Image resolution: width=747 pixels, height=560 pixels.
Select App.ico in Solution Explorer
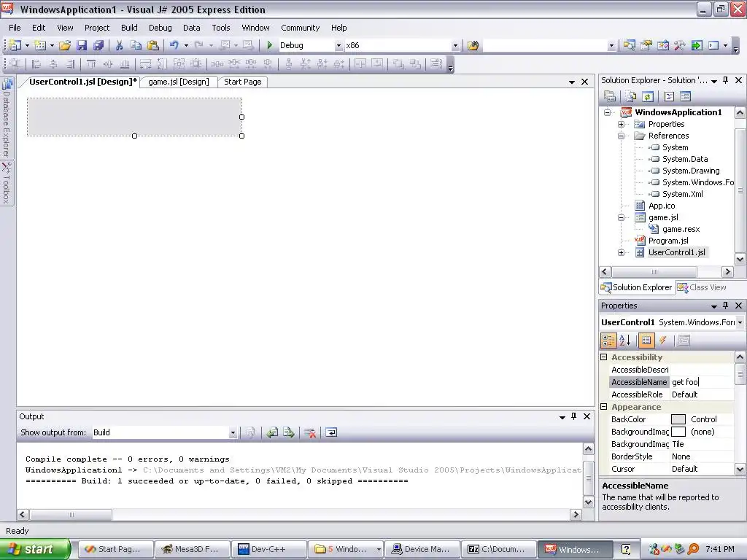click(661, 206)
